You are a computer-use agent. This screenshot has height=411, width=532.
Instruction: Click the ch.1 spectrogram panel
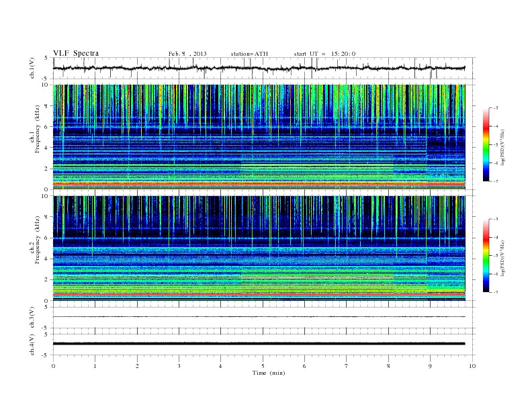coord(259,137)
